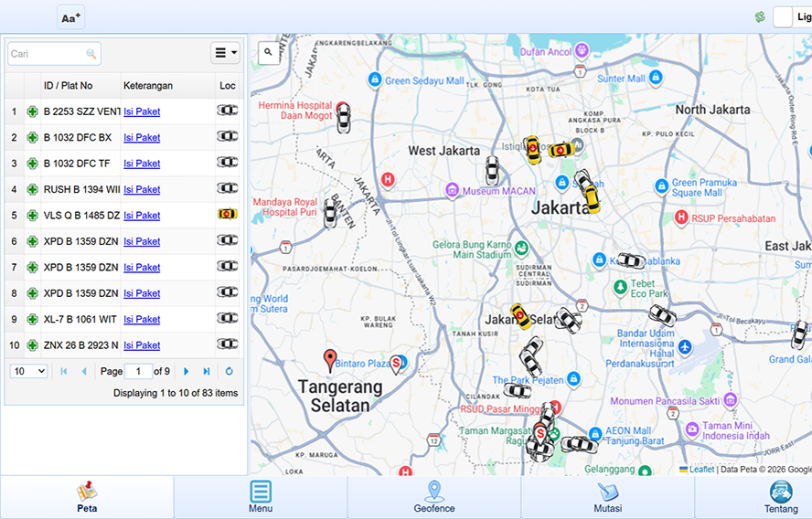
Task: Open the map search magnifier button
Action: click(268, 52)
